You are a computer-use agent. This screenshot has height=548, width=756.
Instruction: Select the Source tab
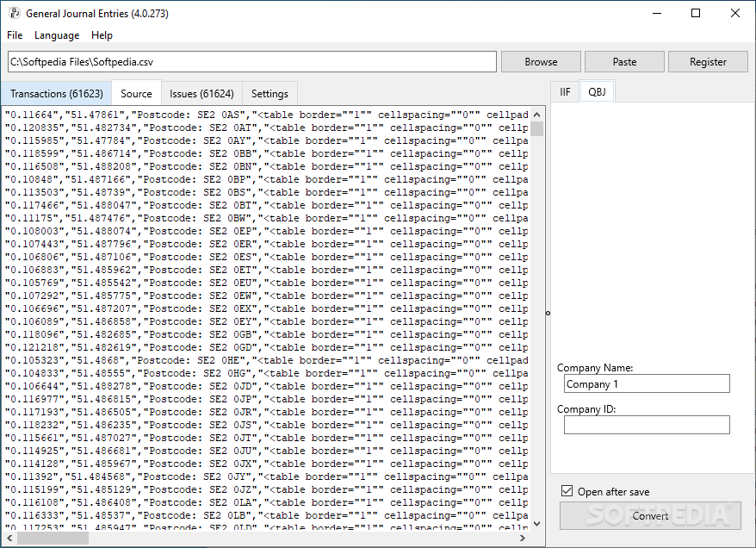(x=136, y=93)
